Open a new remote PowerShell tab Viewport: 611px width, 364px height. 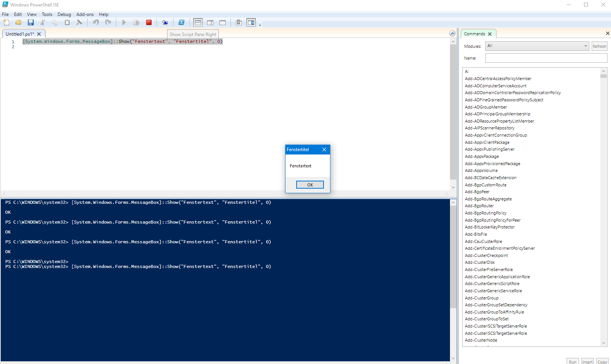point(165,22)
